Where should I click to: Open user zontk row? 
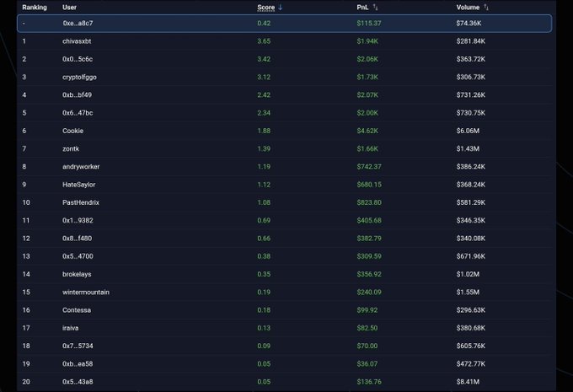[284, 149]
